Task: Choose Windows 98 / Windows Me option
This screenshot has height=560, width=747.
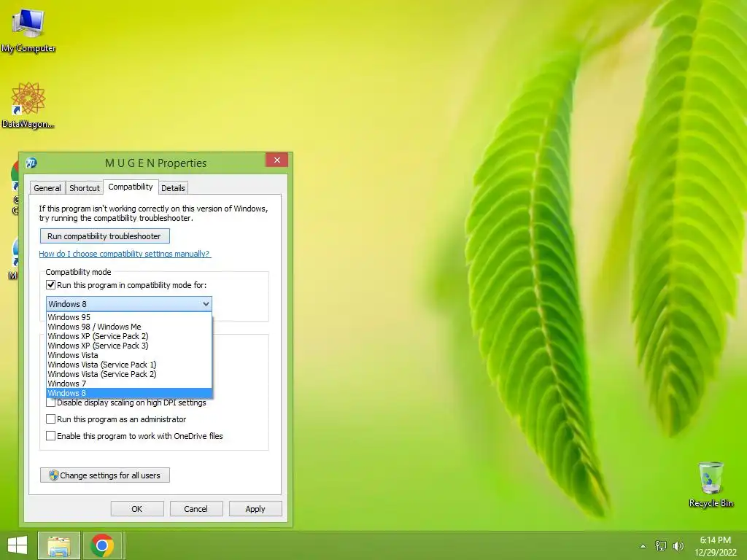Action: click(x=129, y=327)
